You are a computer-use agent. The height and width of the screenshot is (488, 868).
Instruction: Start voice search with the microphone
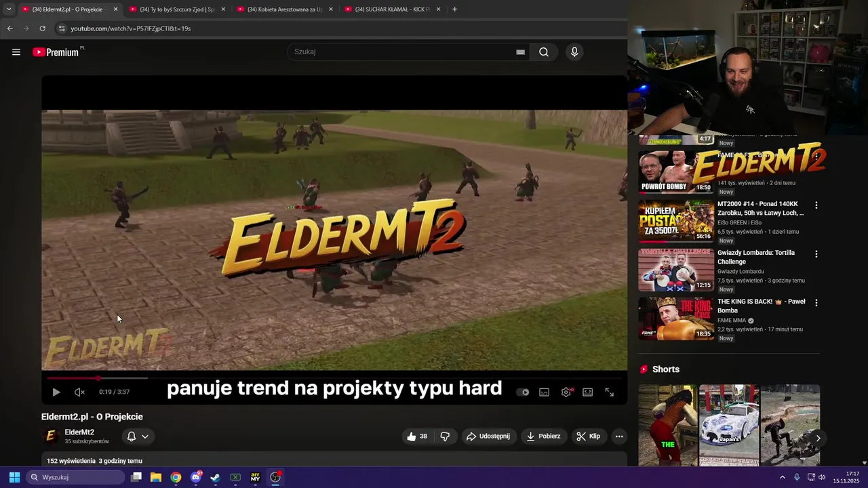coord(574,52)
